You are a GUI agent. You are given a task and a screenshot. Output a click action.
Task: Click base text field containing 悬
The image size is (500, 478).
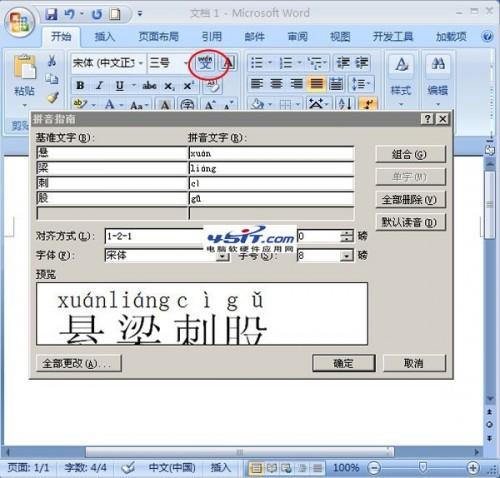tap(112, 153)
